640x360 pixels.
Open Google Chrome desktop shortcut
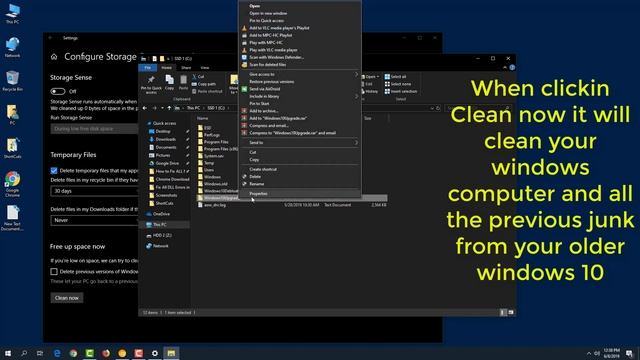click(x=12, y=184)
